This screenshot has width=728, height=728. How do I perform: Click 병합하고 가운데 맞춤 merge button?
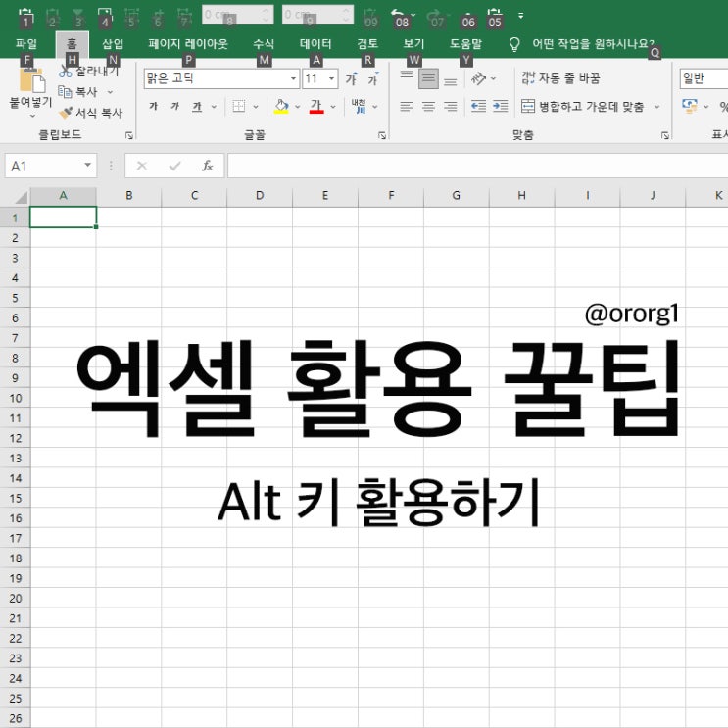point(582,107)
